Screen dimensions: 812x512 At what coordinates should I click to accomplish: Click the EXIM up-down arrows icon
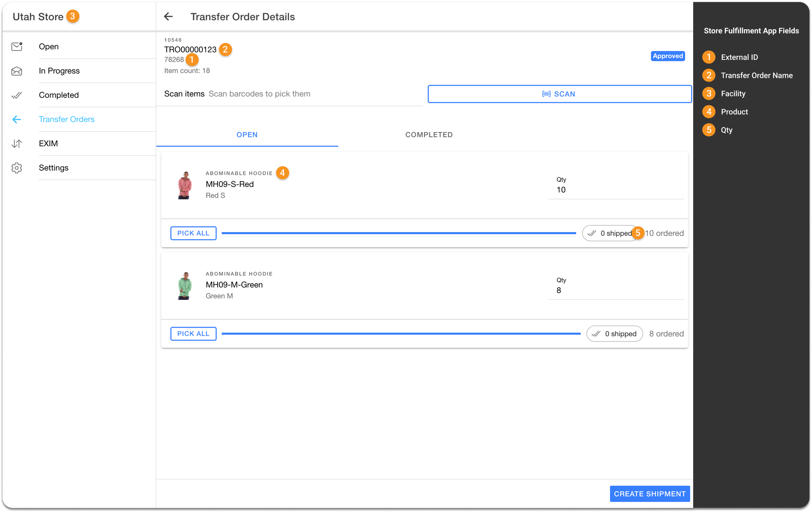point(17,144)
